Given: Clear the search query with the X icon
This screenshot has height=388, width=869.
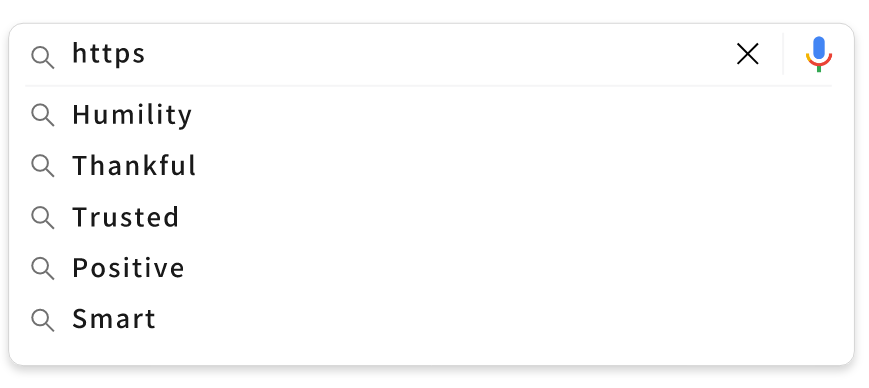Looking at the screenshot, I should tap(747, 54).
